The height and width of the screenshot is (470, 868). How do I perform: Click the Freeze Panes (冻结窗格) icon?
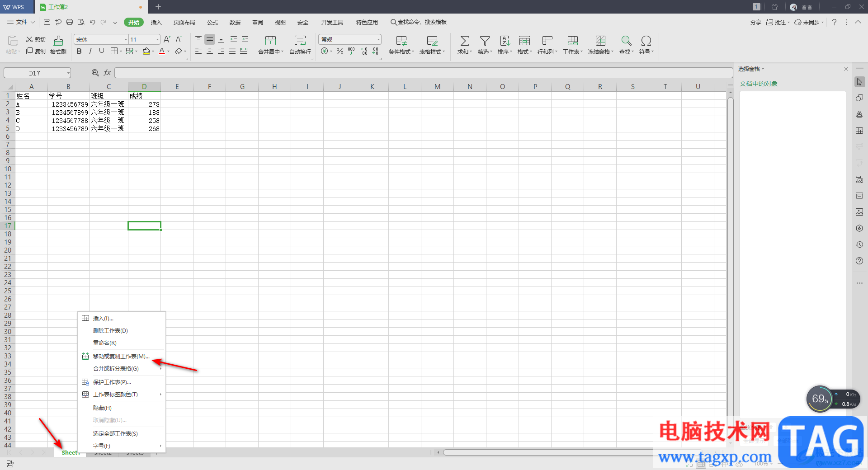coord(600,41)
